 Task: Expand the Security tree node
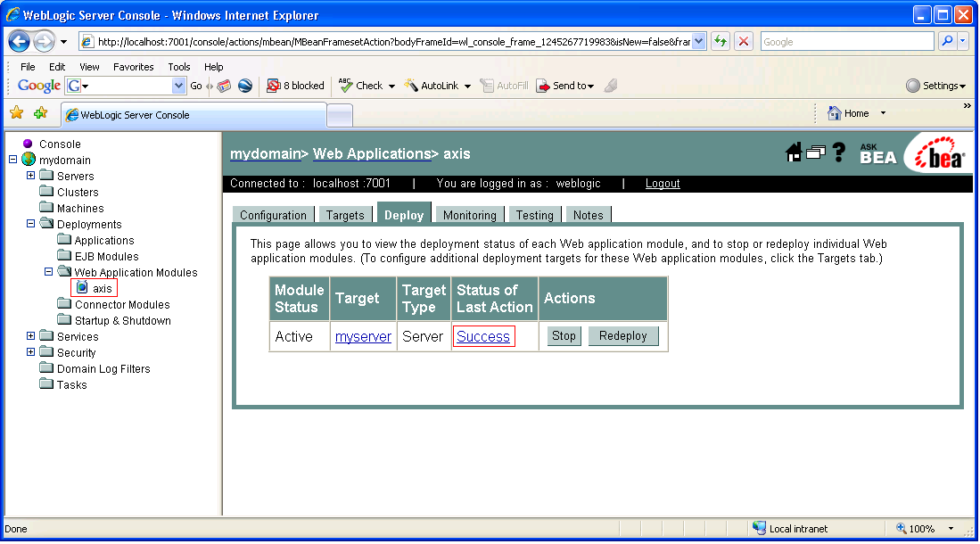pyautogui.click(x=30, y=352)
